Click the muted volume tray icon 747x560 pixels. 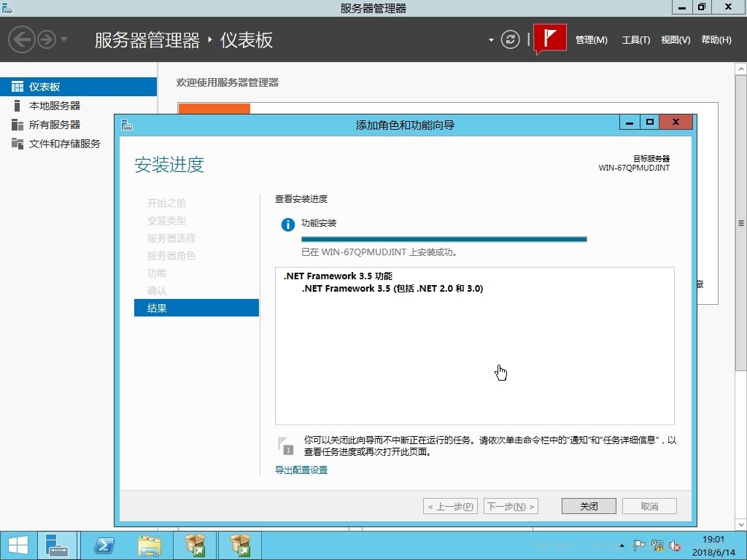coord(675,545)
